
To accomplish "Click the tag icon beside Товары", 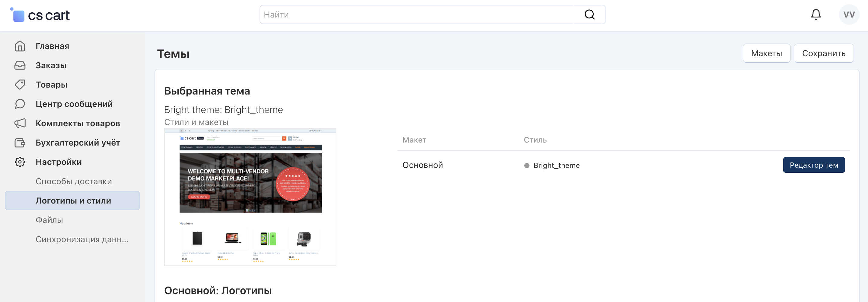I will 20,85.
